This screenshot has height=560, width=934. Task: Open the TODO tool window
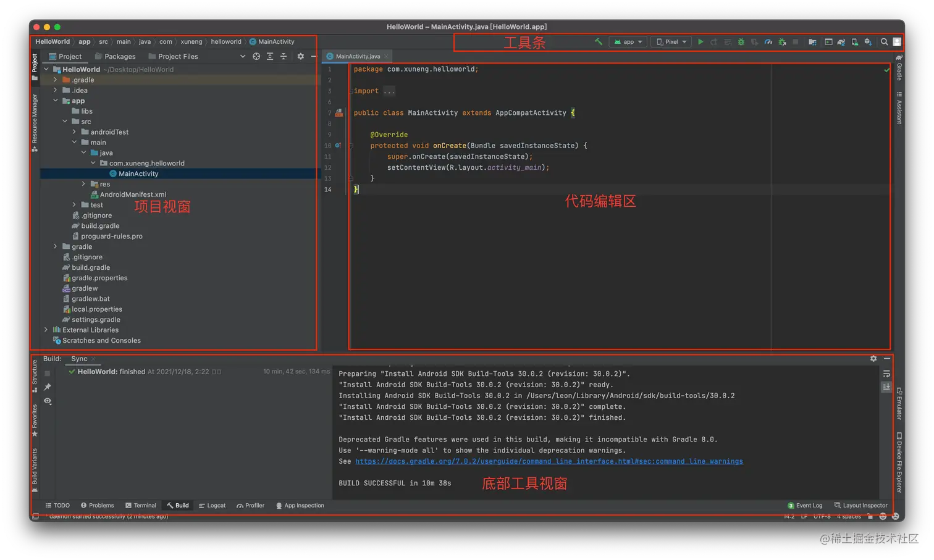click(x=57, y=505)
